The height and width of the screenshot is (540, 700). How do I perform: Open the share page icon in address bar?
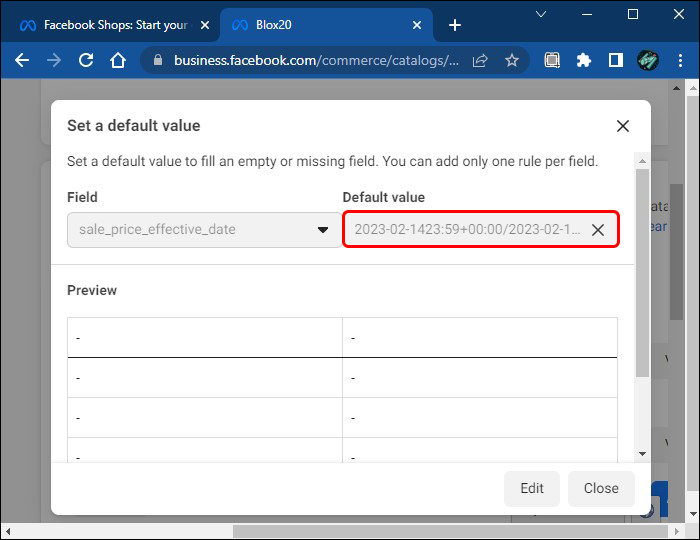(480, 60)
